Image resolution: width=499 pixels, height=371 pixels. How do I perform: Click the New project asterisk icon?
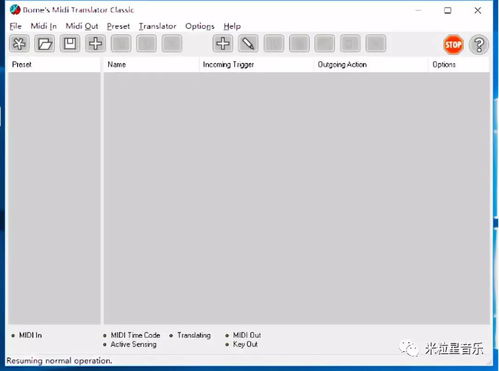tap(19, 44)
